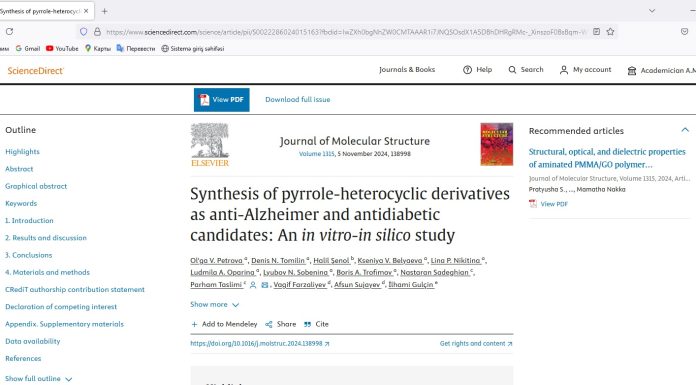The height and width of the screenshot is (385, 696).
Task: Click the site security padlock icon
Action: [97, 32]
